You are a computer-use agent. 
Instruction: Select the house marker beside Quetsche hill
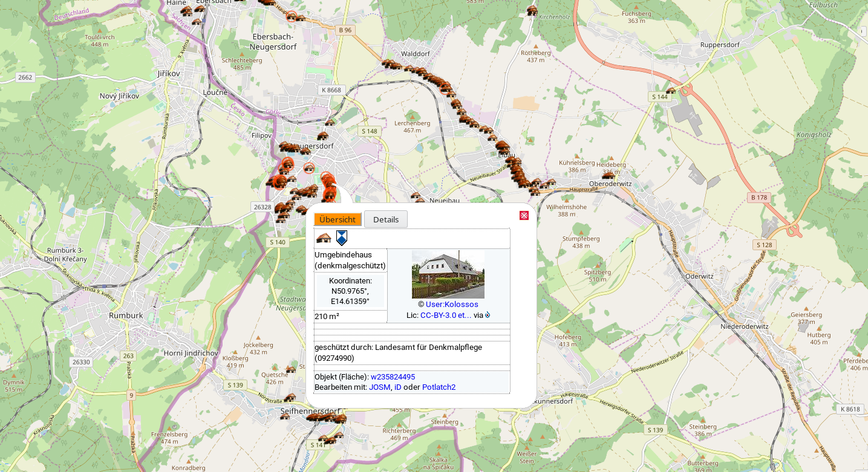[x=290, y=369]
